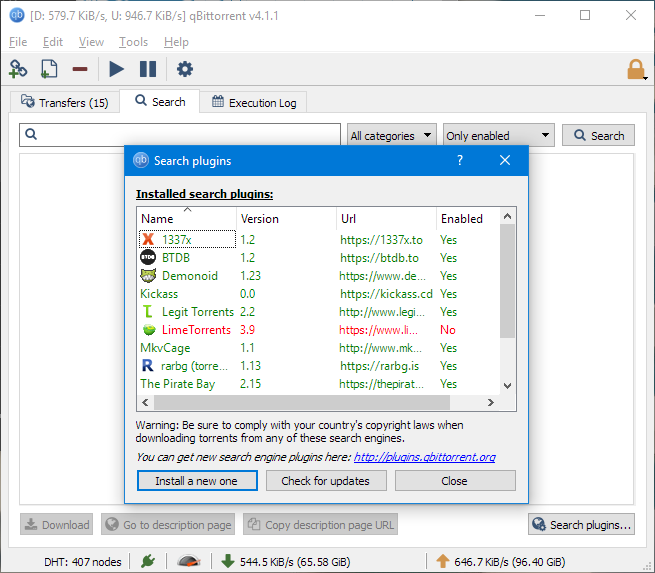Viewport: 655px width, 573px height.
Task: Toggle alternative speed limits speedometer icon
Action: click(x=189, y=561)
